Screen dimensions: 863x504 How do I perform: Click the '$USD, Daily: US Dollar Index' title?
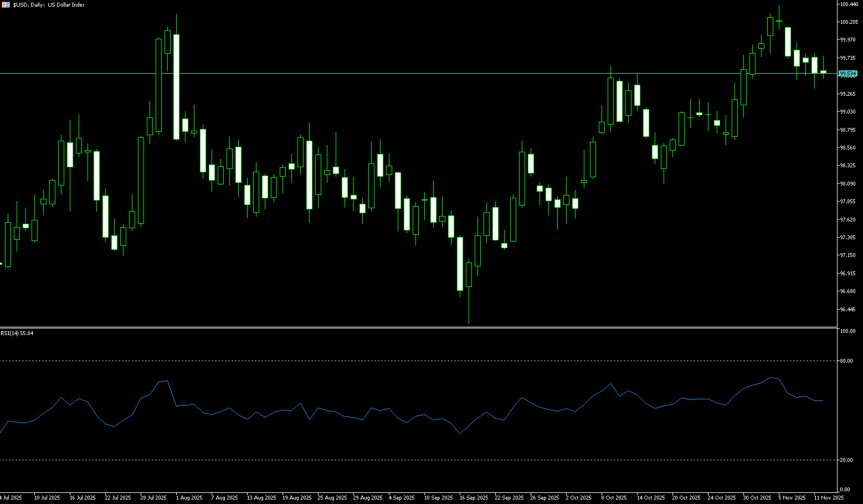tap(49, 4)
